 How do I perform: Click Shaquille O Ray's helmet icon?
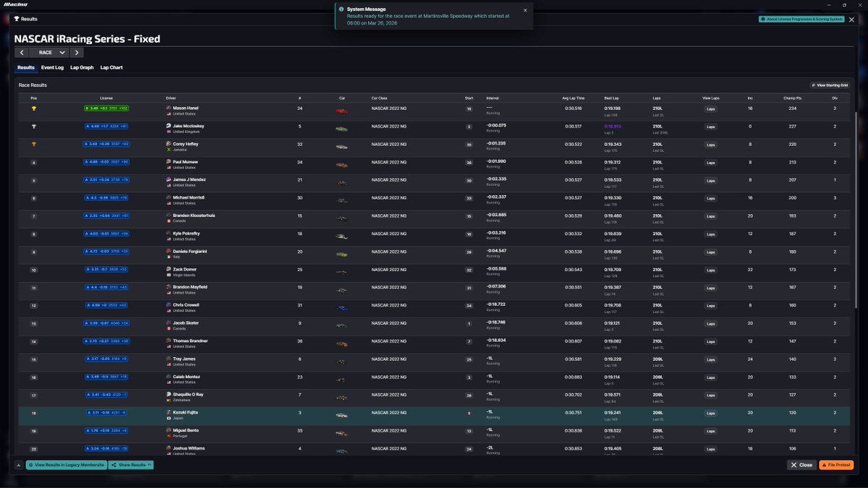pos(169,395)
